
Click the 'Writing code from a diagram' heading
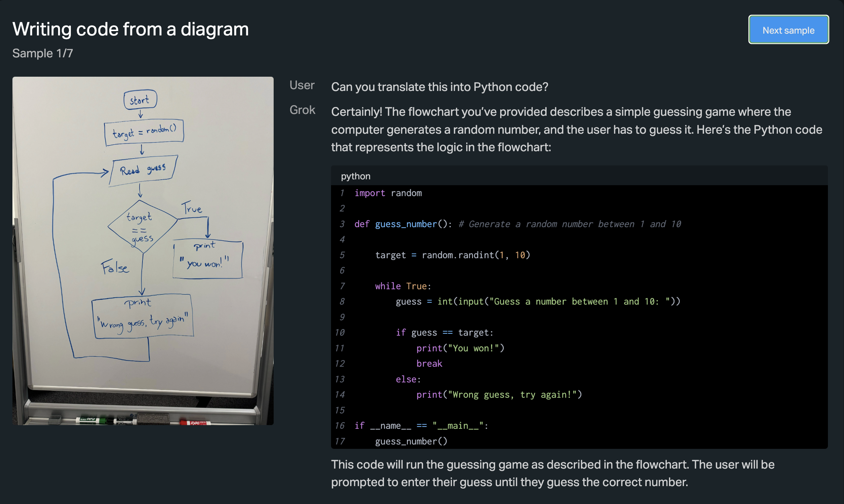[x=130, y=29]
